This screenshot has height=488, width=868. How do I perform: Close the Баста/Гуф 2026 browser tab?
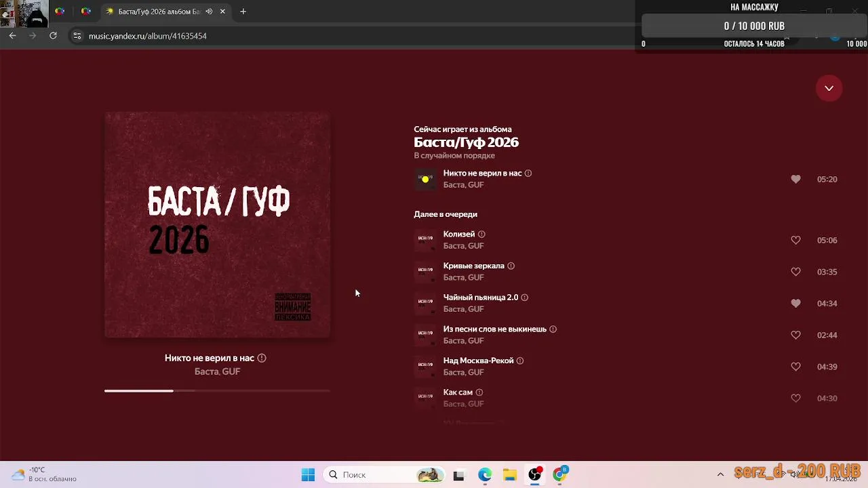click(222, 12)
